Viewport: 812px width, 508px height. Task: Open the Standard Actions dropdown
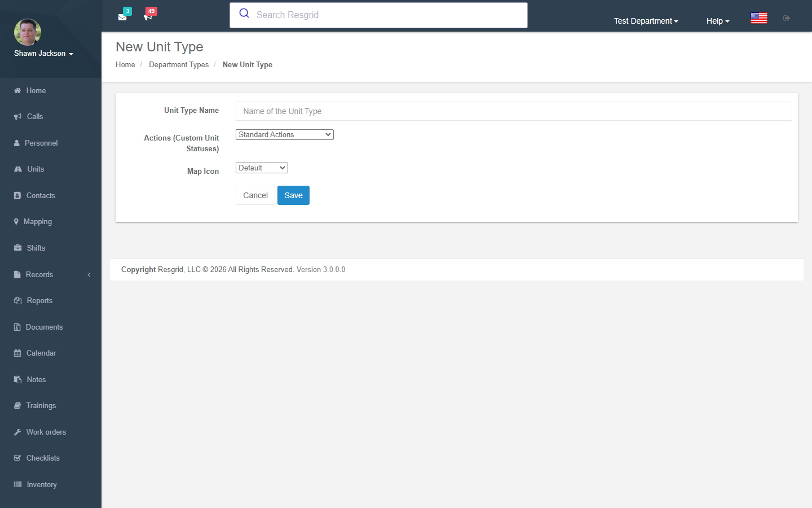[285, 134]
